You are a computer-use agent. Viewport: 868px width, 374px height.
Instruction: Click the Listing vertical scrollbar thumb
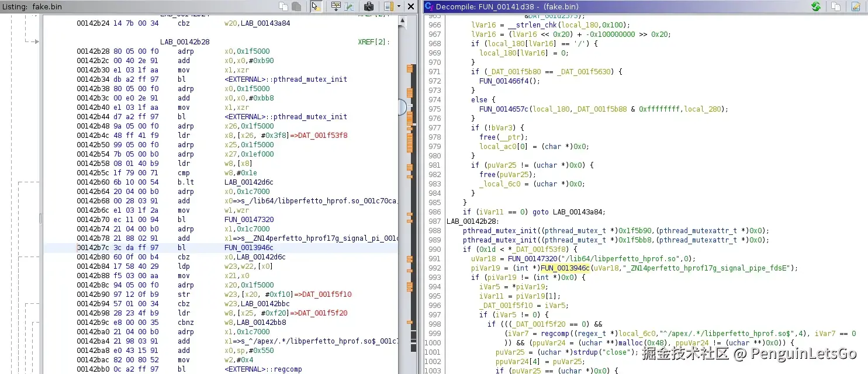pyautogui.click(x=402, y=107)
